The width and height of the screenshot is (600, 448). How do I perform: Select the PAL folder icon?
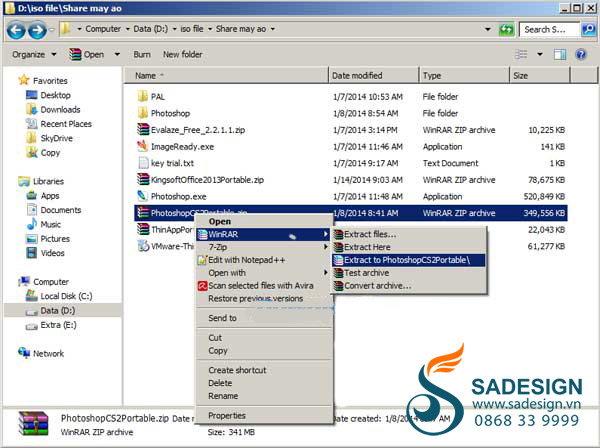click(143, 96)
